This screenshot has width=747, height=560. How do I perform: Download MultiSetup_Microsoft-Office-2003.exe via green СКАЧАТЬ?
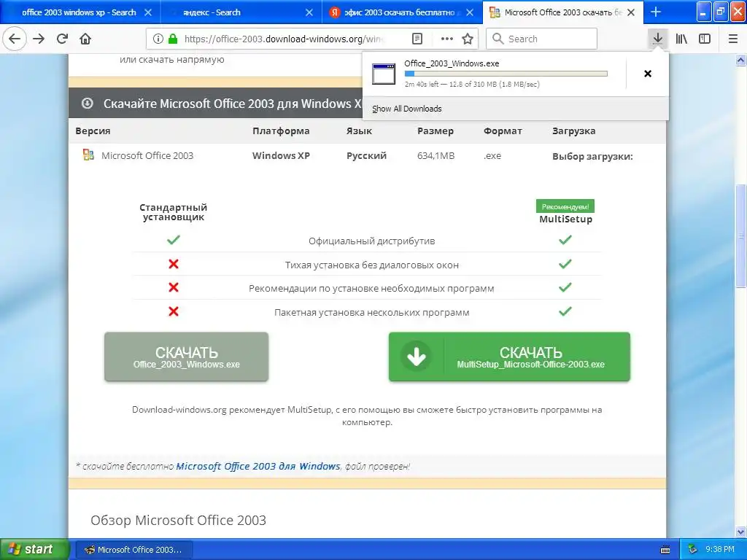(x=509, y=357)
